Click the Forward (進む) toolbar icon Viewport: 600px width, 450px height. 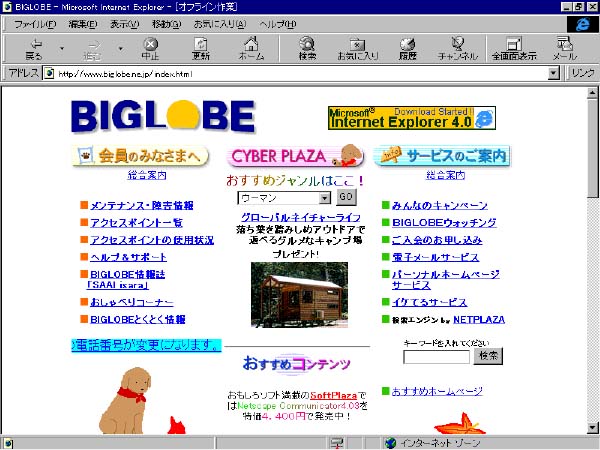[x=92, y=49]
